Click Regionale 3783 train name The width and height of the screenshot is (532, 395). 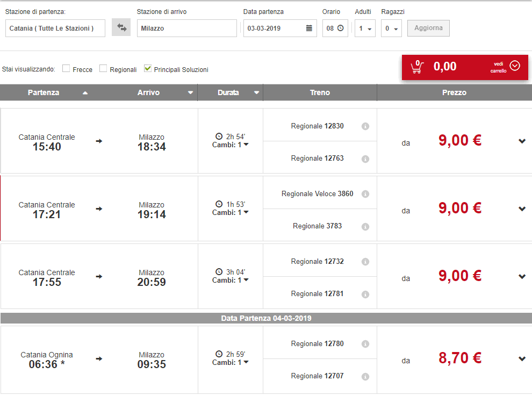317,226
